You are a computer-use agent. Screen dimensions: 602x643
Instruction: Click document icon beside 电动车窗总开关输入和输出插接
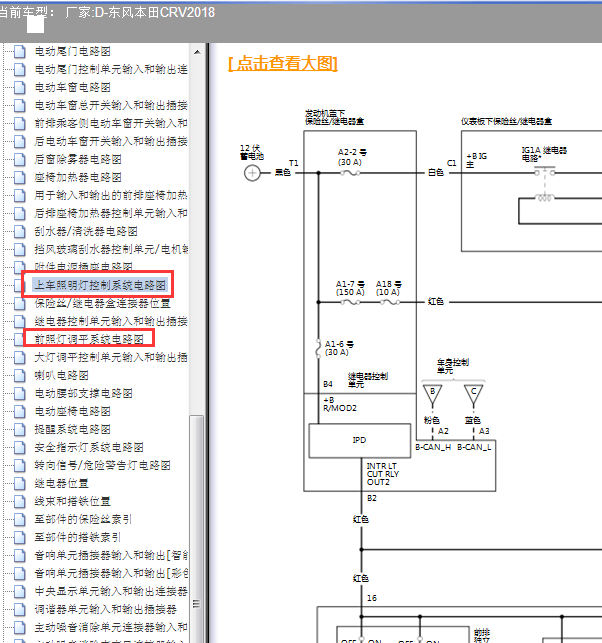(x=19, y=105)
